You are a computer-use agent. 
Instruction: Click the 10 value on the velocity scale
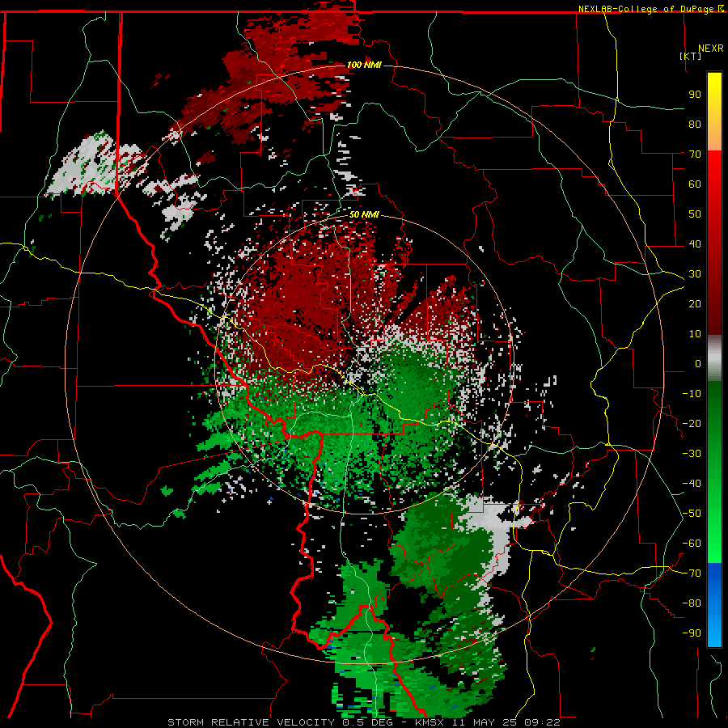tap(695, 334)
